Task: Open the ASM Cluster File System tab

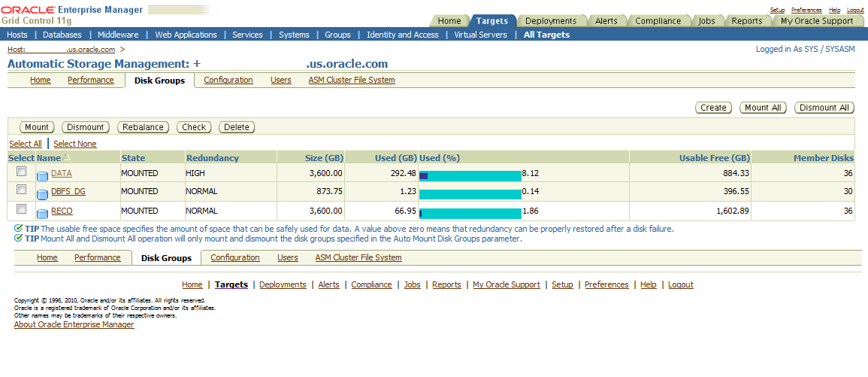Action: coord(351,80)
